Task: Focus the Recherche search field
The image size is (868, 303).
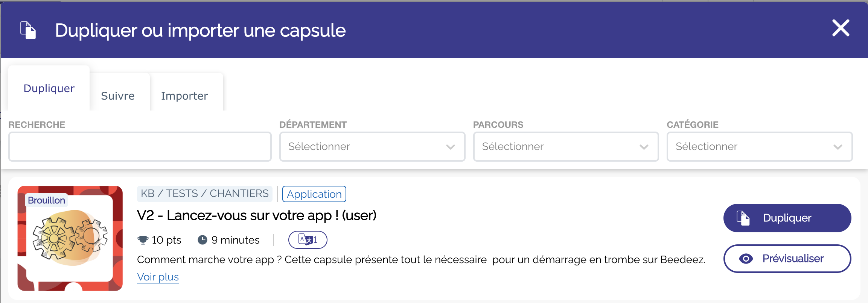Action: click(140, 147)
